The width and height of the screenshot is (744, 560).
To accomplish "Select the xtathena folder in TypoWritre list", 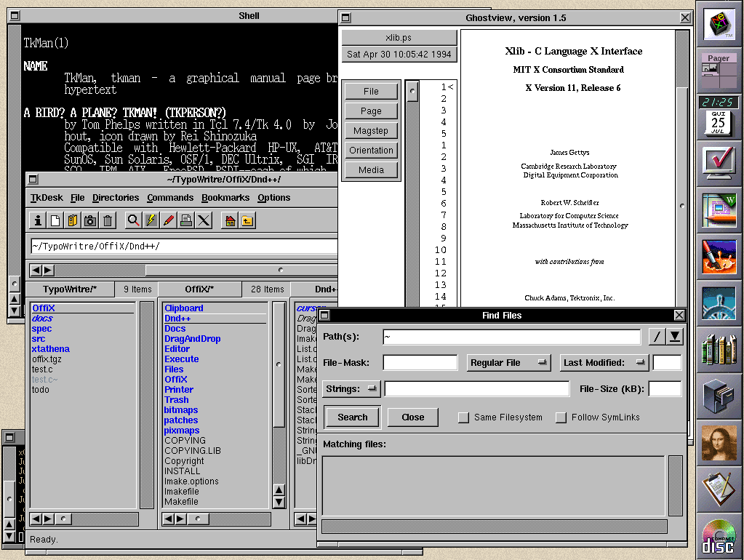I will pyautogui.click(x=50, y=349).
